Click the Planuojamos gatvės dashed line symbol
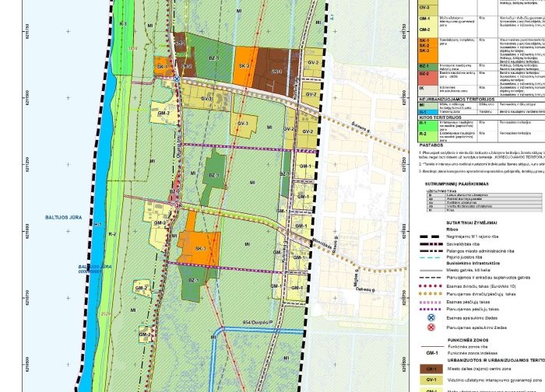Image resolution: width=545 pixels, height=392 pixels. pyautogui.click(x=431, y=278)
